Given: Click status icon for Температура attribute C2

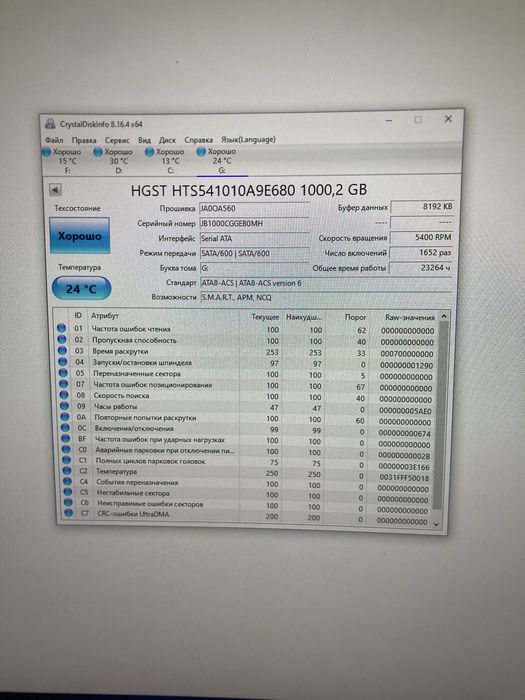Looking at the screenshot, I should point(67,471).
